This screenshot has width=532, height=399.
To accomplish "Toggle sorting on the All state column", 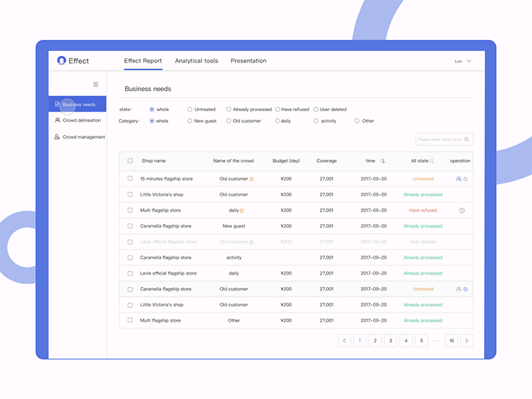I will pos(432,161).
